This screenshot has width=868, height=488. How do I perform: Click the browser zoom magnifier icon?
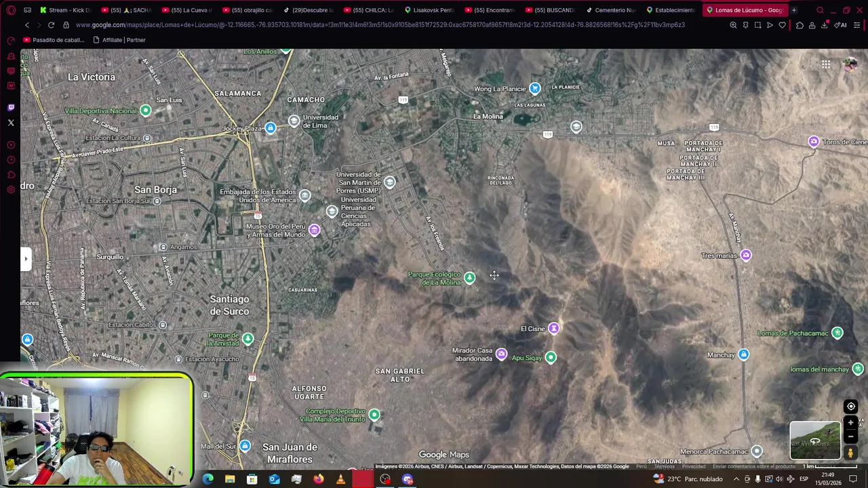[733, 25]
